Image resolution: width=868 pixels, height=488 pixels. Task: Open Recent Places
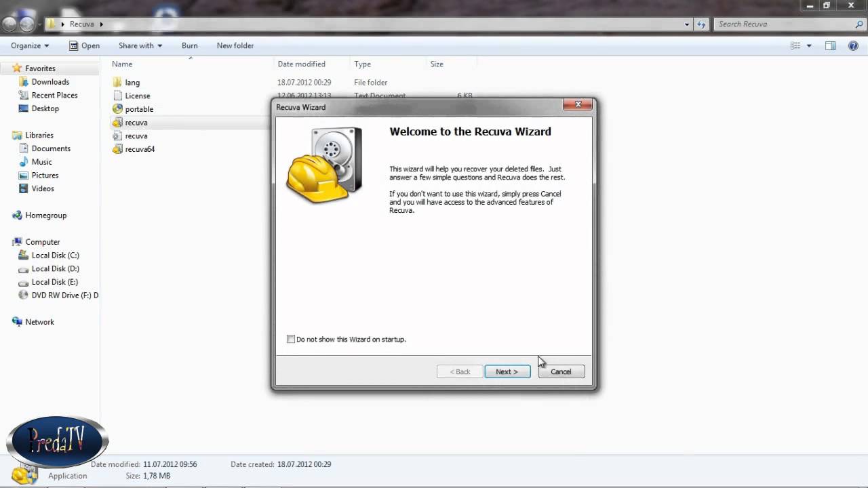tap(54, 95)
